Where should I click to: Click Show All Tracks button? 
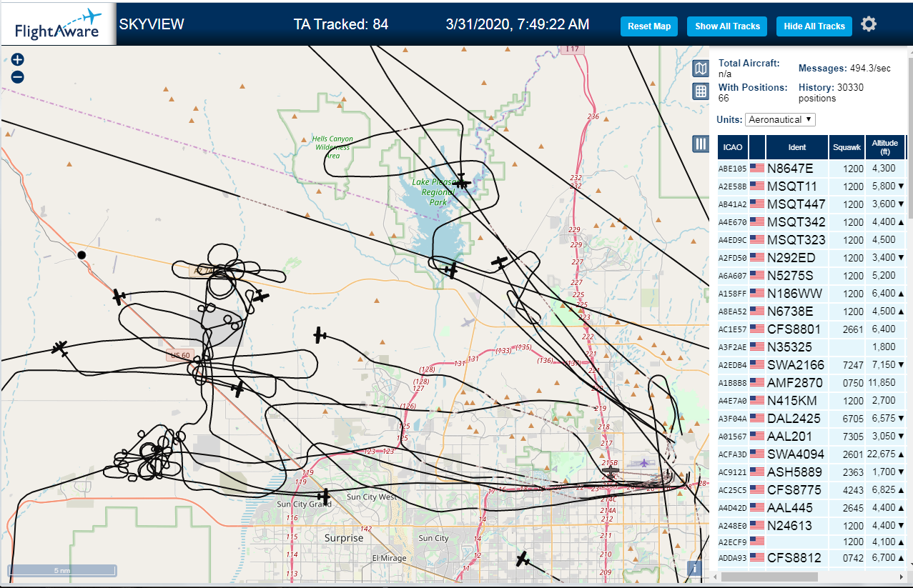727,26
